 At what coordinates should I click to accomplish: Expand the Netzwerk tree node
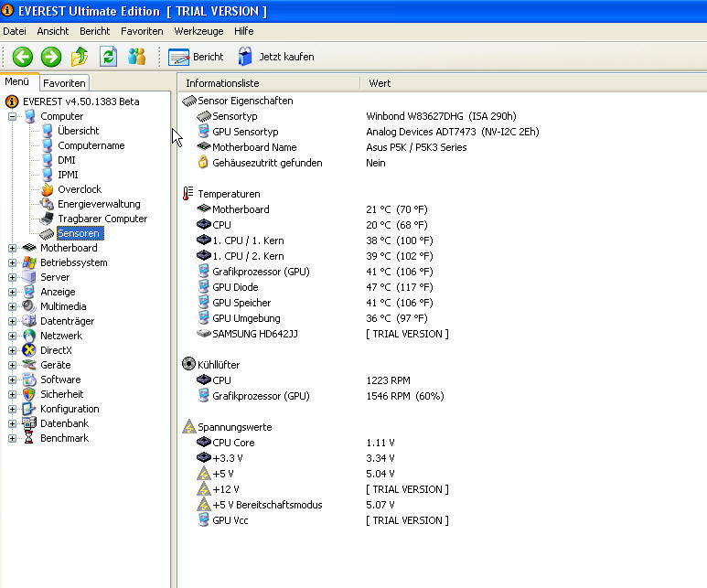click(13, 336)
